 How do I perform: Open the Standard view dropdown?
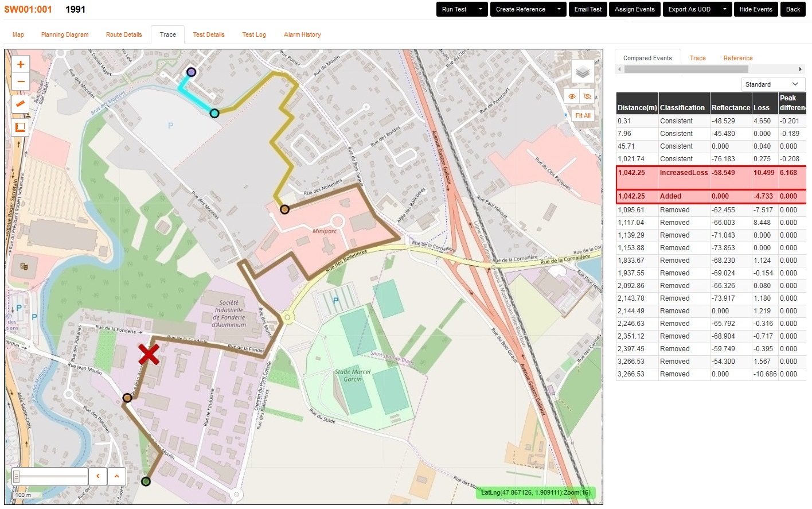click(x=773, y=84)
